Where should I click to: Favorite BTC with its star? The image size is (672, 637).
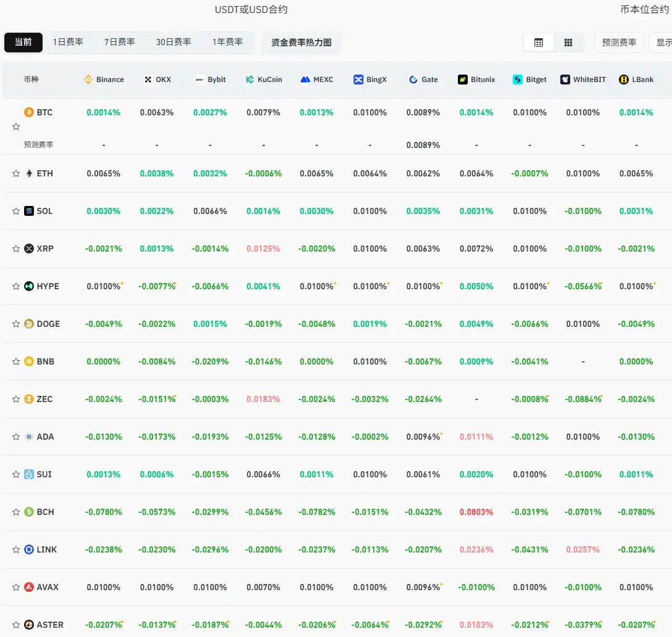(x=16, y=126)
